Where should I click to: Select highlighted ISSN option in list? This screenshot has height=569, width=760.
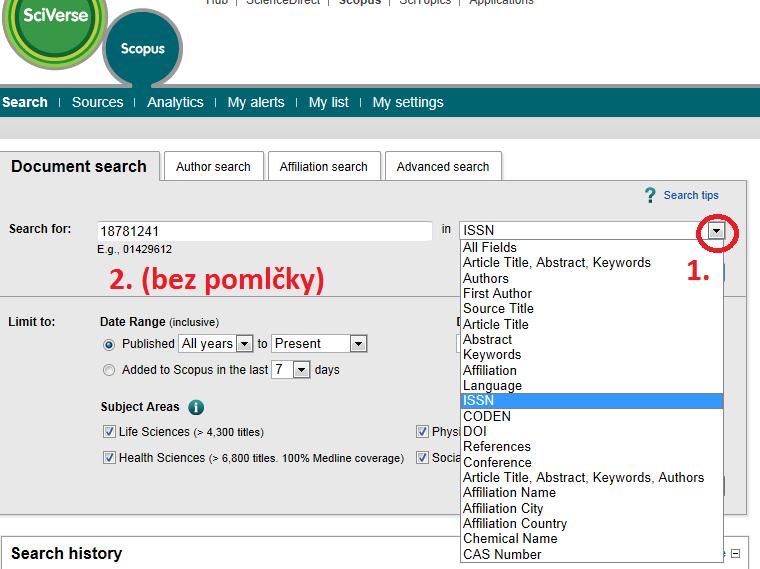tap(591, 401)
